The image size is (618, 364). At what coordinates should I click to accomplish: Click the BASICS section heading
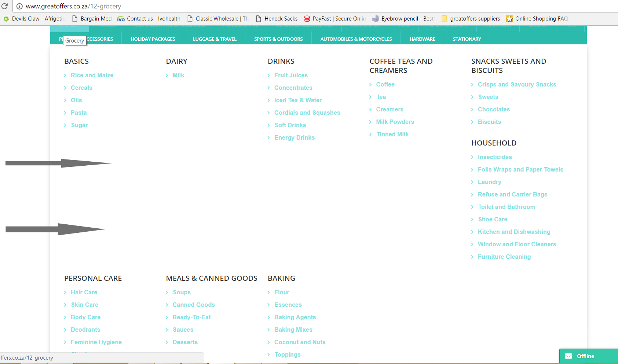pyautogui.click(x=77, y=61)
